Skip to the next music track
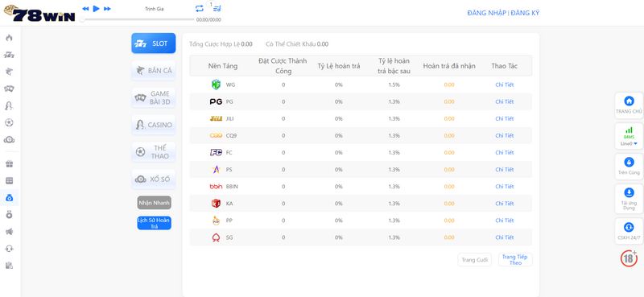The image size is (644, 297). click(x=107, y=9)
